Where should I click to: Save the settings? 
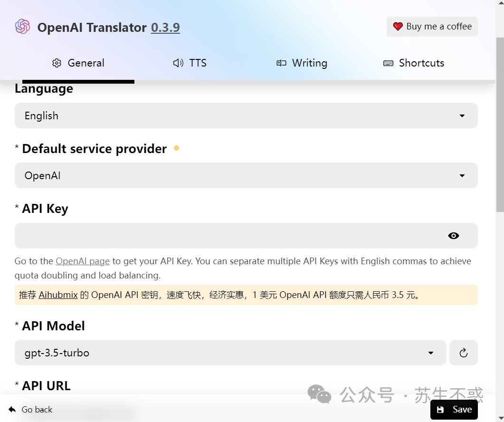point(454,410)
